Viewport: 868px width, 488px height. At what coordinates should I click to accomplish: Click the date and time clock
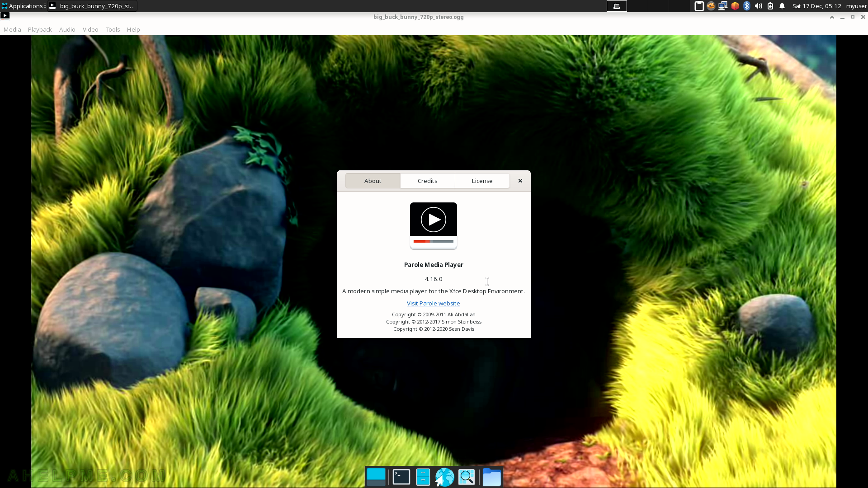tap(816, 6)
